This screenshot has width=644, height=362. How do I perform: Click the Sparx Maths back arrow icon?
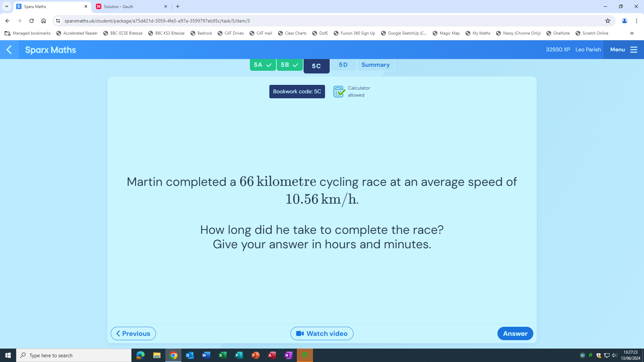[x=9, y=50]
